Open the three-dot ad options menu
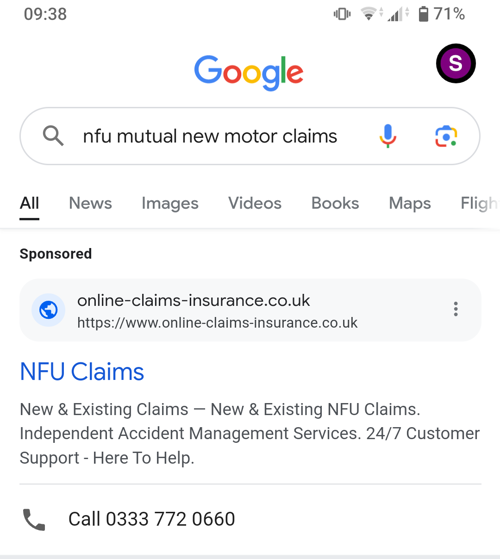This screenshot has width=500, height=559. pos(455,309)
